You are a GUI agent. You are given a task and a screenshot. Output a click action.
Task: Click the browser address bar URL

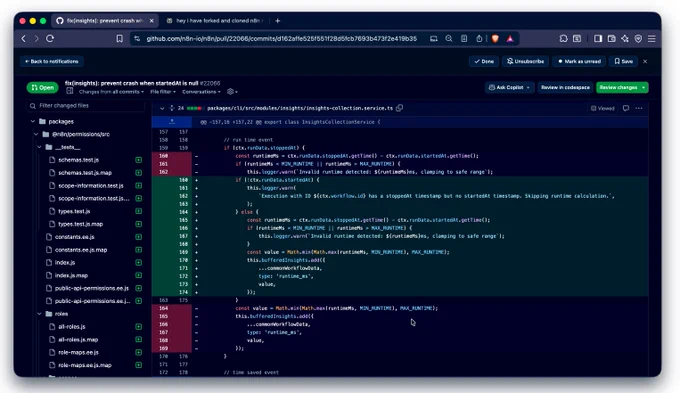coord(281,39)
